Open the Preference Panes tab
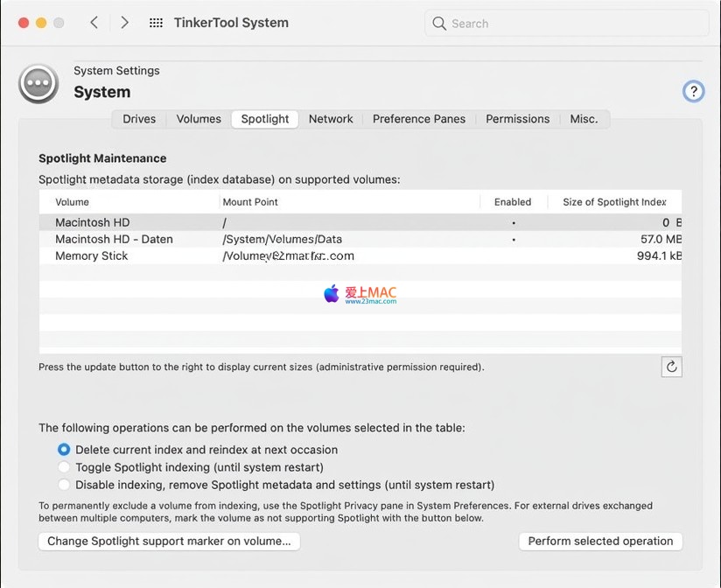721x588 pixels. tap(419, 119)
